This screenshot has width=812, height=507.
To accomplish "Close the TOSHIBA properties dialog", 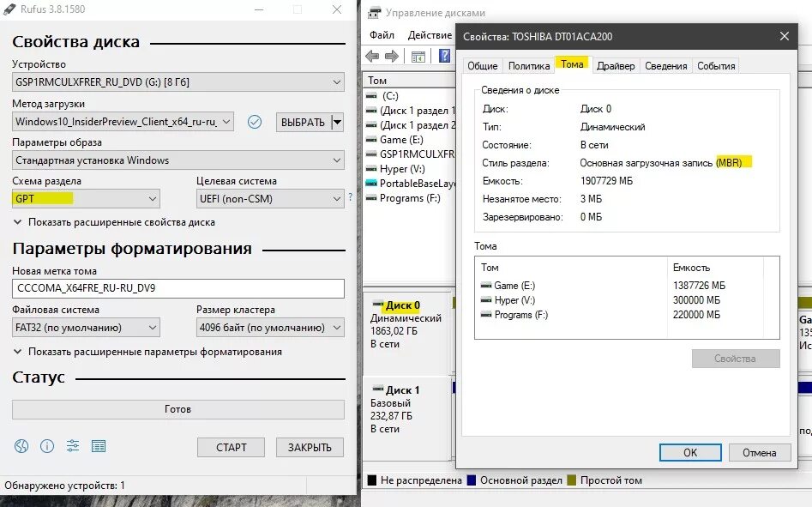I will 785,36.
